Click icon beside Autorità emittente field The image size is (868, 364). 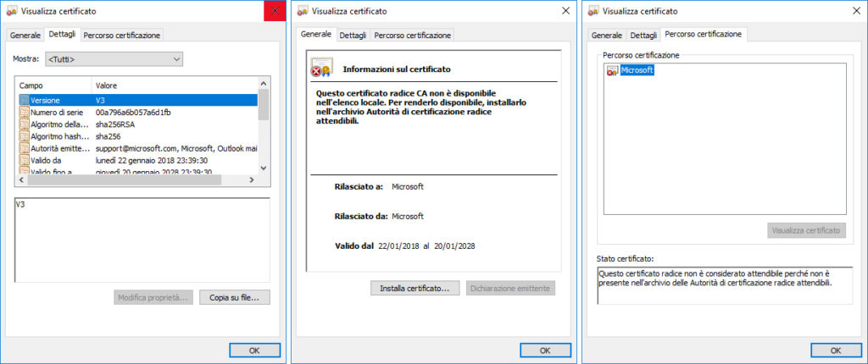pyautogui.click(x=24, y=148)
